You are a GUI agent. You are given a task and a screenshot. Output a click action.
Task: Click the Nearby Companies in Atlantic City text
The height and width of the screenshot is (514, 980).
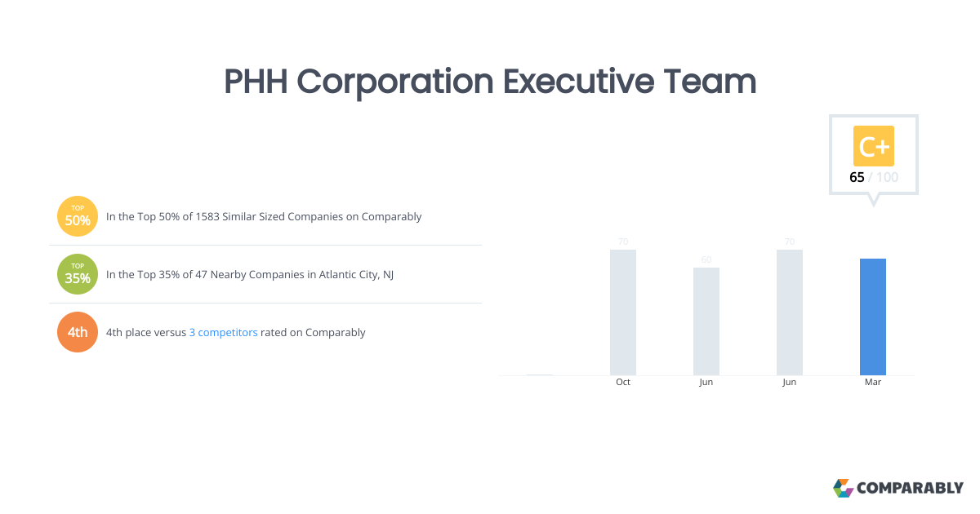coord(250,275)
